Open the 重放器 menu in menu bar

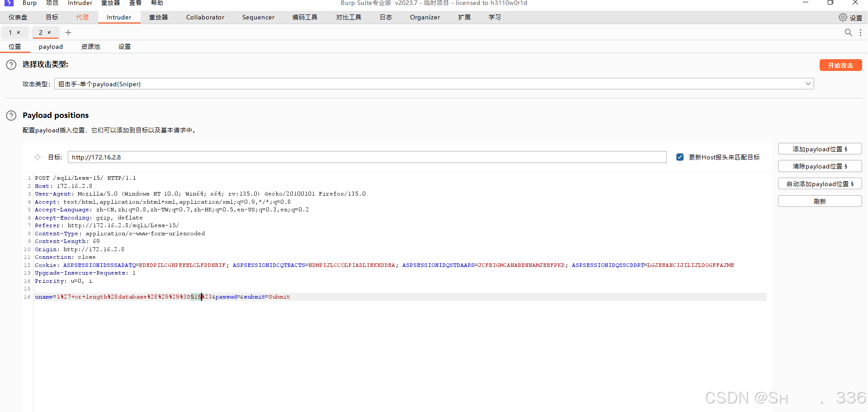pos(110,3)
